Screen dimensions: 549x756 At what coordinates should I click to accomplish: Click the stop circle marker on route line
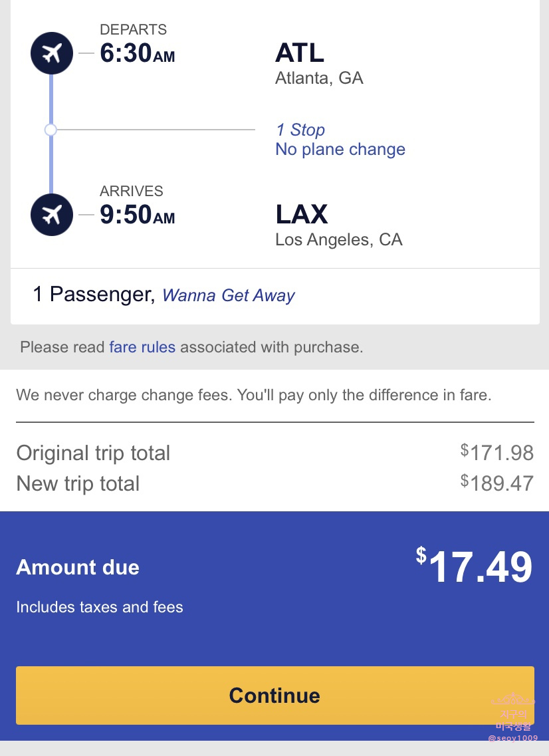click(x=51, y=130)
